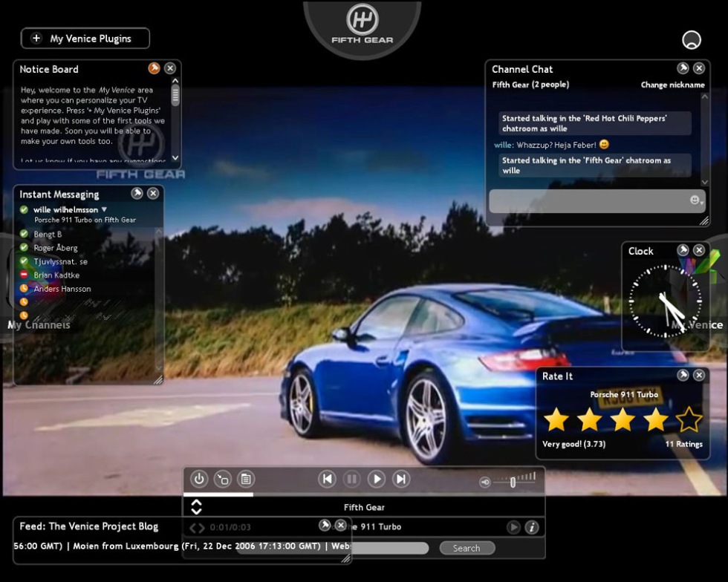Click the Channel Chat scroll up arrow
This screenshot has width=728, height=582.
click(705, 97)
